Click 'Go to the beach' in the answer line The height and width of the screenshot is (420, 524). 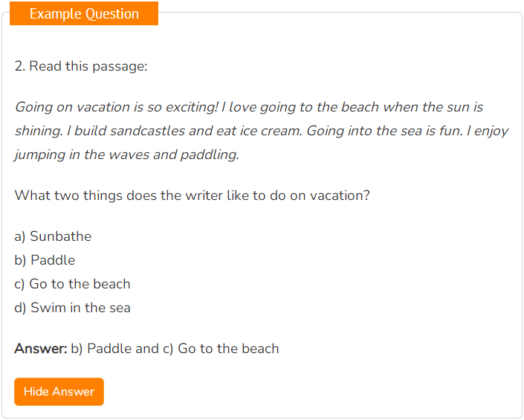[x=228, y=349]
